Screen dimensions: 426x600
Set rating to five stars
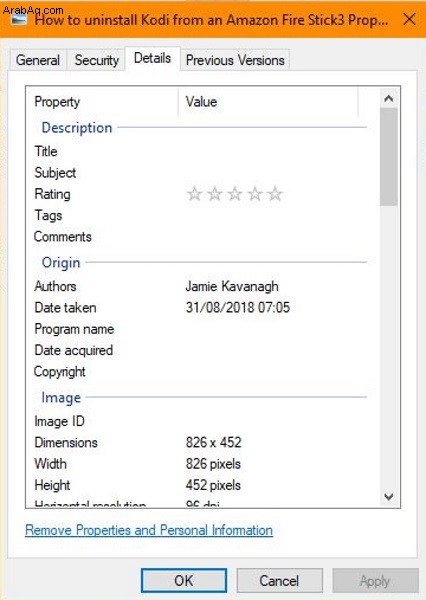[275, 194]
